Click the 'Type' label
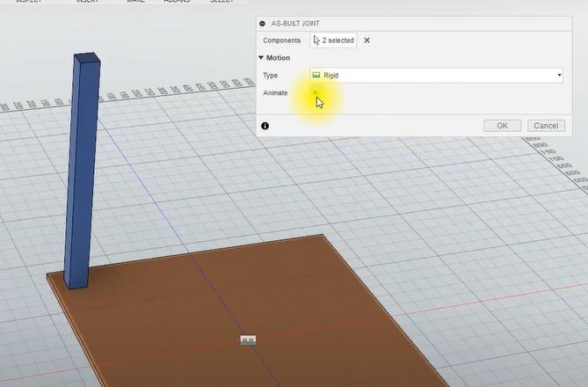588x387 pixels. [270, 76]
